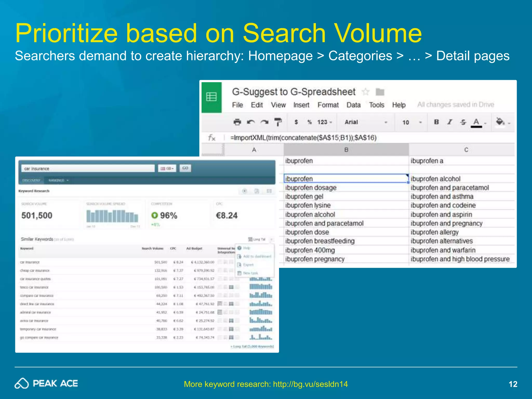The height and width of the screenshot is (399, 532).
Task: Click the ImportXML formula bar text
Action: point(303,138)
